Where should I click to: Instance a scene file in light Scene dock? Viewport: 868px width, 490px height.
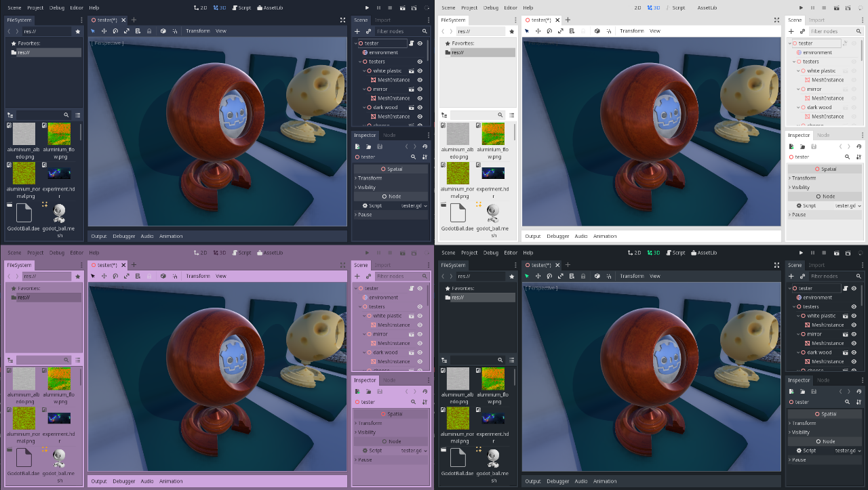click(802, 31)
